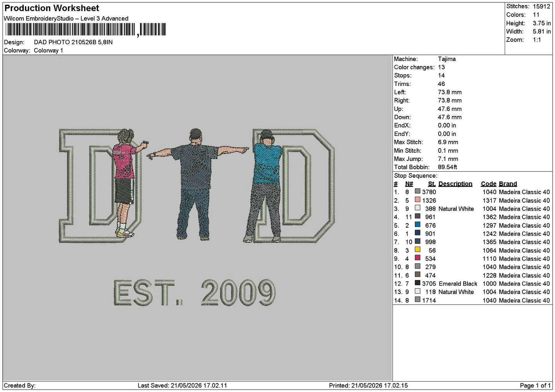
Task: Click the 'Colorway 1' value
Action: (x=48, y=51)
